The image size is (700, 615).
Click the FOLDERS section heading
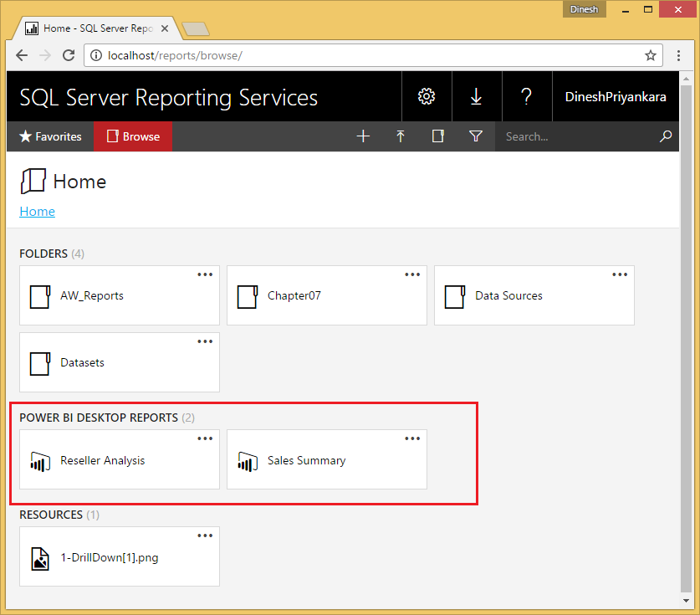43,254
